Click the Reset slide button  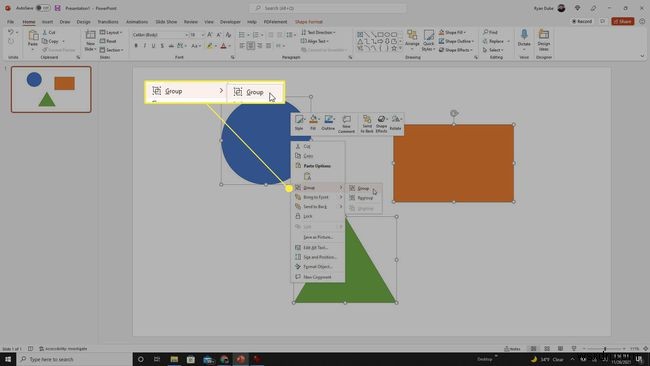tap(108, 41)
